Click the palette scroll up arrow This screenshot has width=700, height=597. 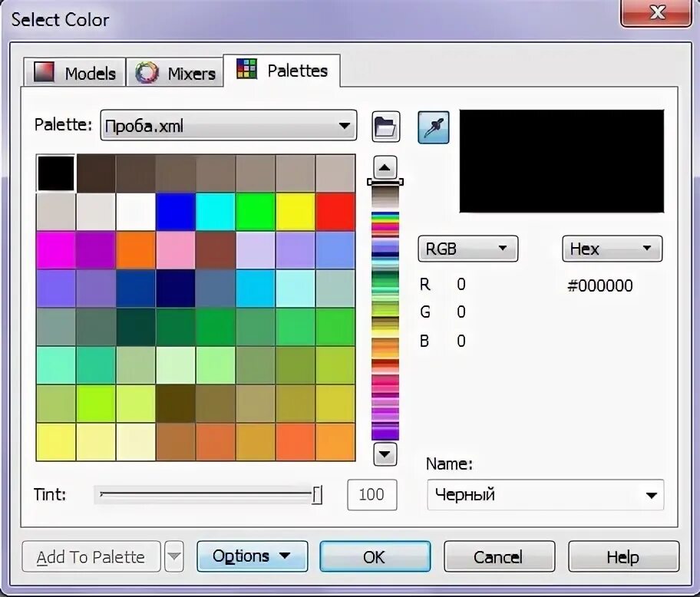385,168
